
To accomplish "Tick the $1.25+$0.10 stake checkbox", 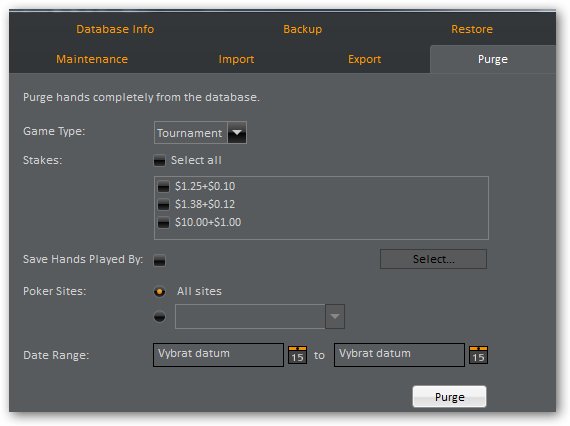I will pyautogui.click(x=163, y=186).
